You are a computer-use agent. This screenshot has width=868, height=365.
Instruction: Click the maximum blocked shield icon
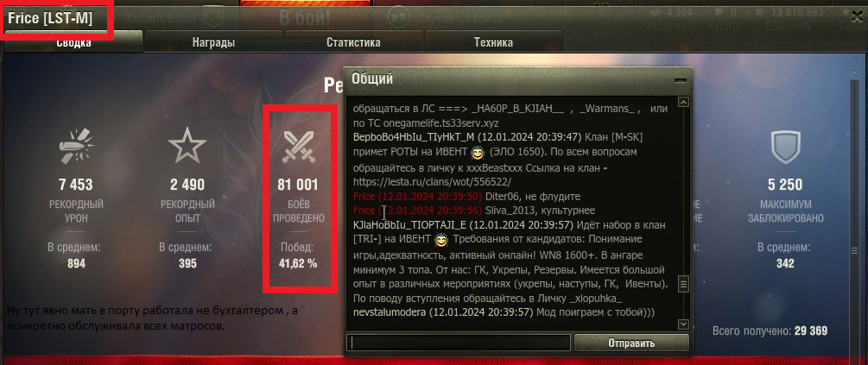[785, 147]
